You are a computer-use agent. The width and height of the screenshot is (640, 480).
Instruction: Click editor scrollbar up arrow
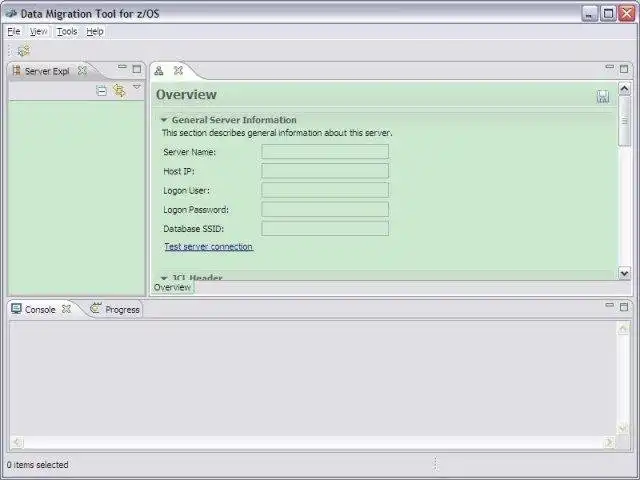tap(624, 89)
